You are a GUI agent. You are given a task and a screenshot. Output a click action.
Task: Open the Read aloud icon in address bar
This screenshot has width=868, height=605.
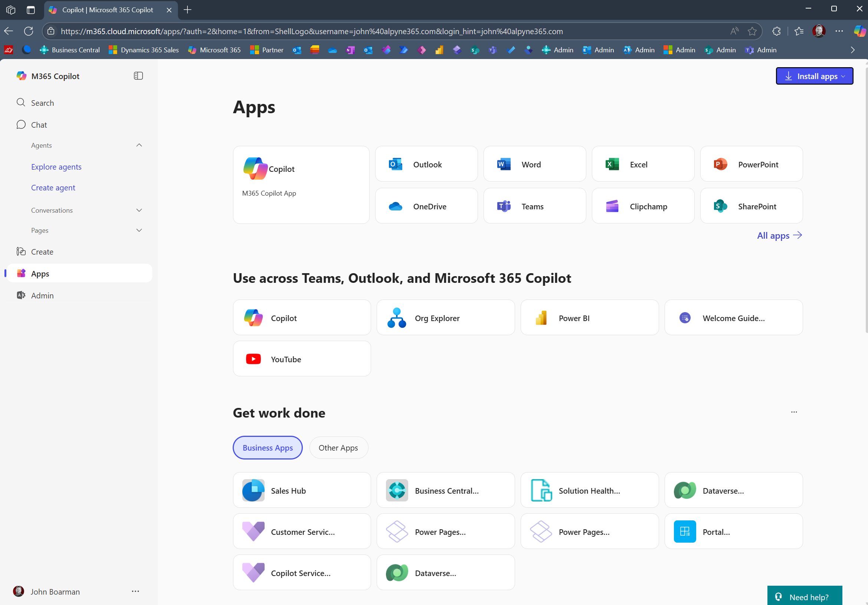[734, 31]
